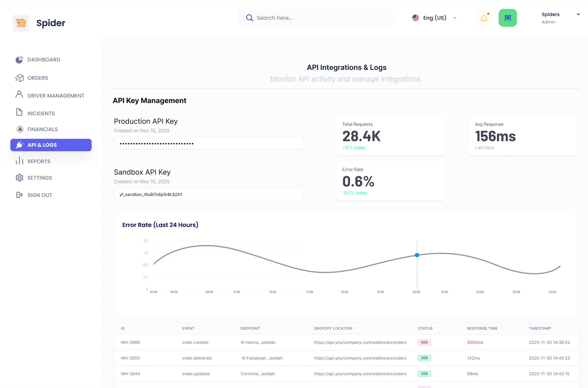The height and width of the screenshot is (388, 588).
Task: Select log ID WH-2844
Action: [x=130, y=374]
